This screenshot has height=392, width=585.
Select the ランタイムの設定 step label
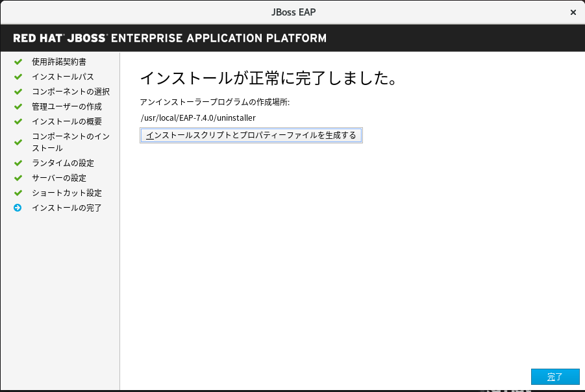point(63,163)
